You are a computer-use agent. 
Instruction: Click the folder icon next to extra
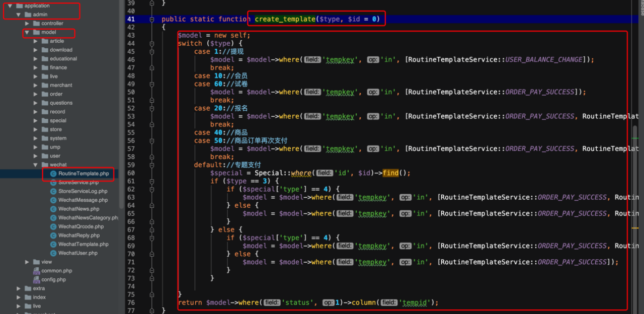[28, 288]
